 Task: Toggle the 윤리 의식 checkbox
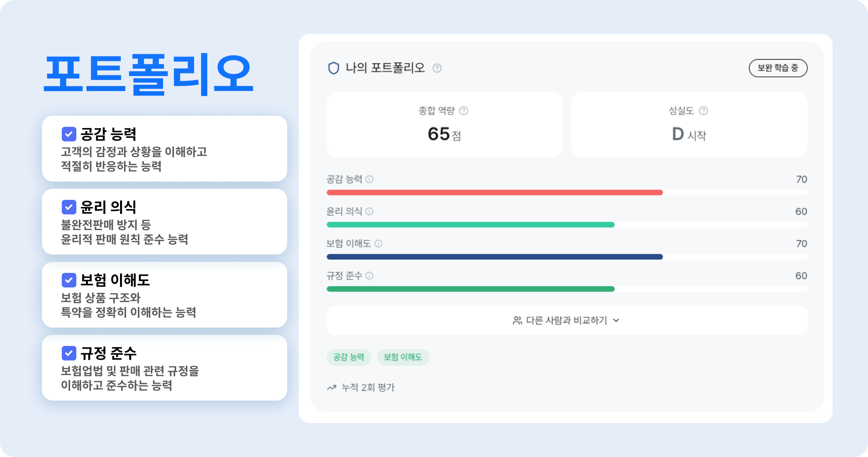tap(69, 207)
